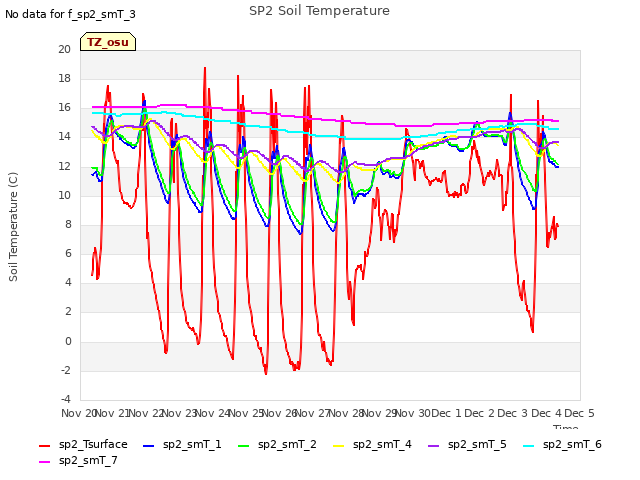Click the y-axis value 16
Screen dimensions: 640x480
coord(64,108)
